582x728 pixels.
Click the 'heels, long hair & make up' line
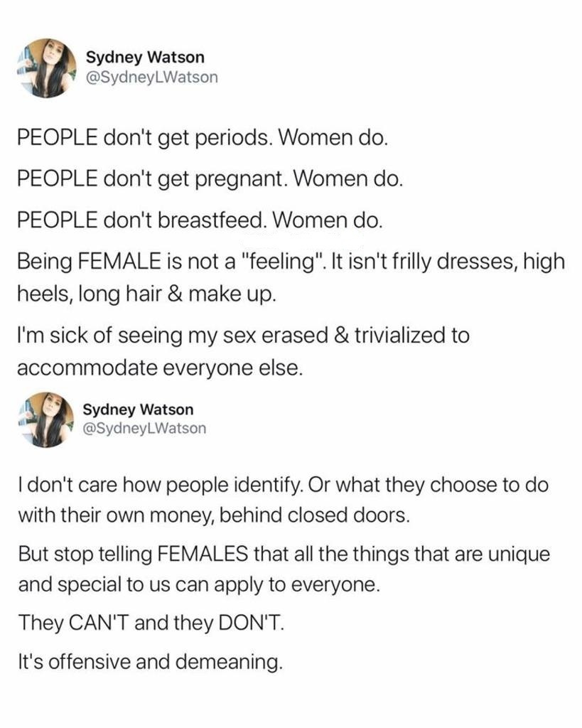pyautogui.click(x=145, y=293)
